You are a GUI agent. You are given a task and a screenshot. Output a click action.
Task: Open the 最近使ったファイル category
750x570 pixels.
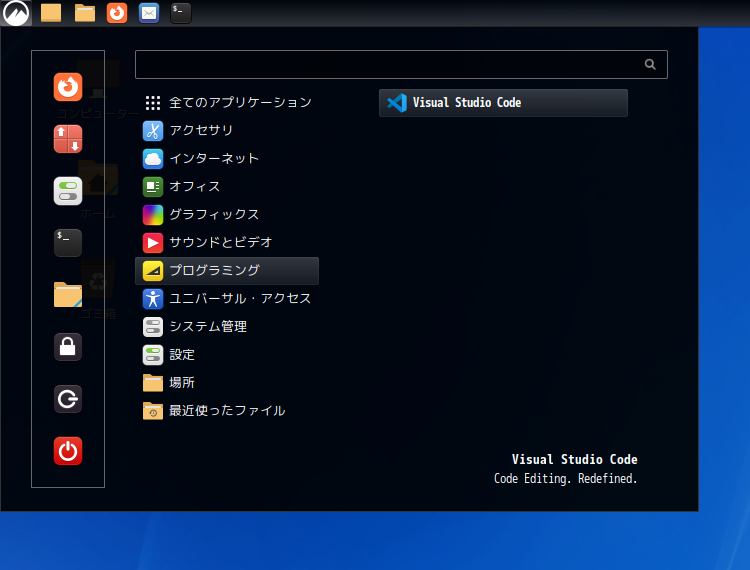(227, 411)
